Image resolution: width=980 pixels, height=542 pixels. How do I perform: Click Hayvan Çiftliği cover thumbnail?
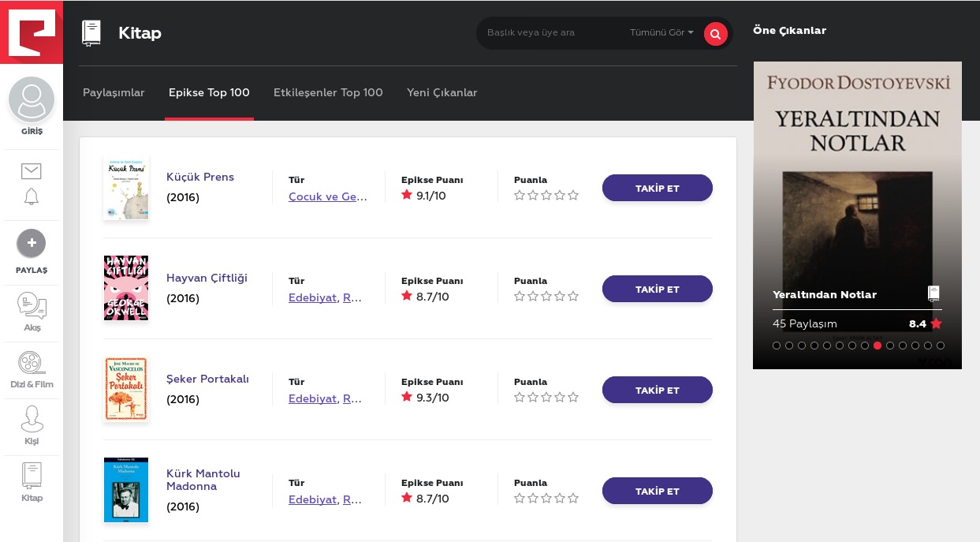[x=126, y=288]
